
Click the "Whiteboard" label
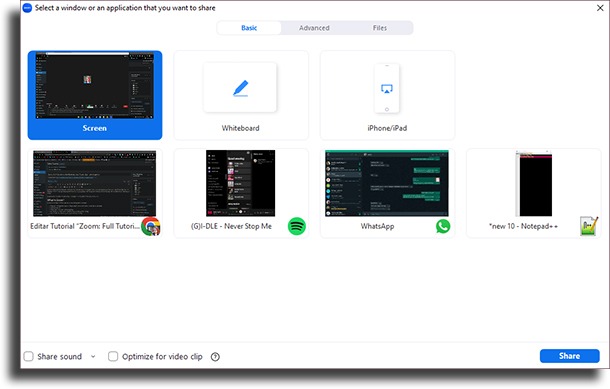click(240, 128)
